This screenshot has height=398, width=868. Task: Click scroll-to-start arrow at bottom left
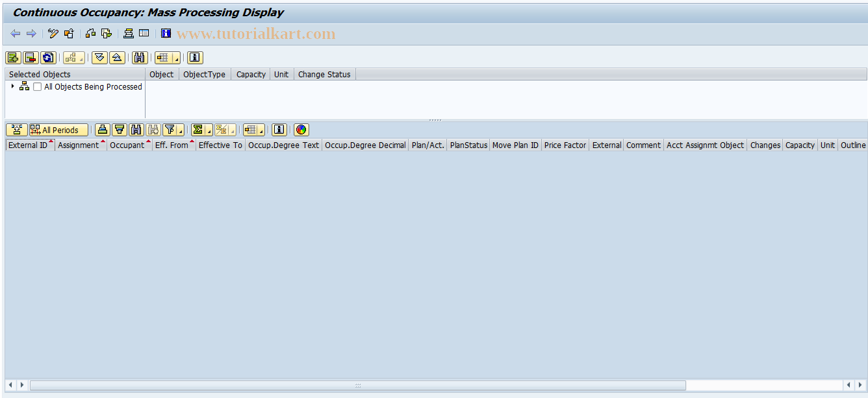click(11, 385)
